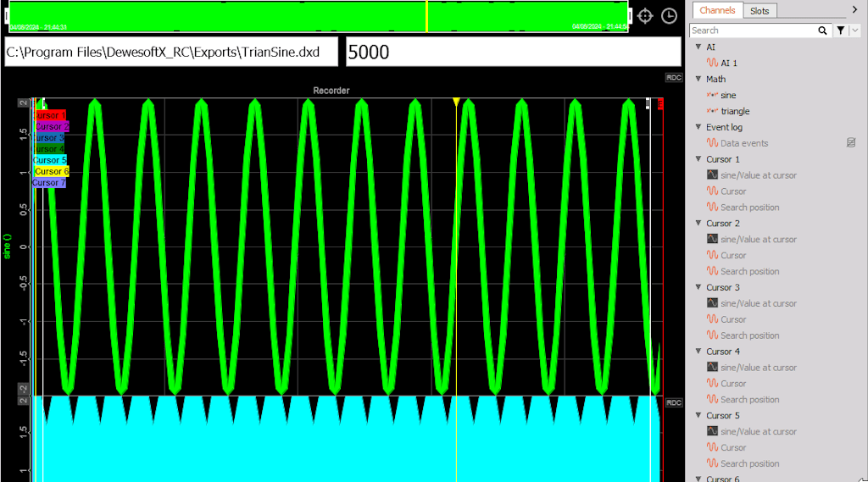Click the search magnifier icon
Image resolution: width=868 pixels, height=482 pixels.
822,31
